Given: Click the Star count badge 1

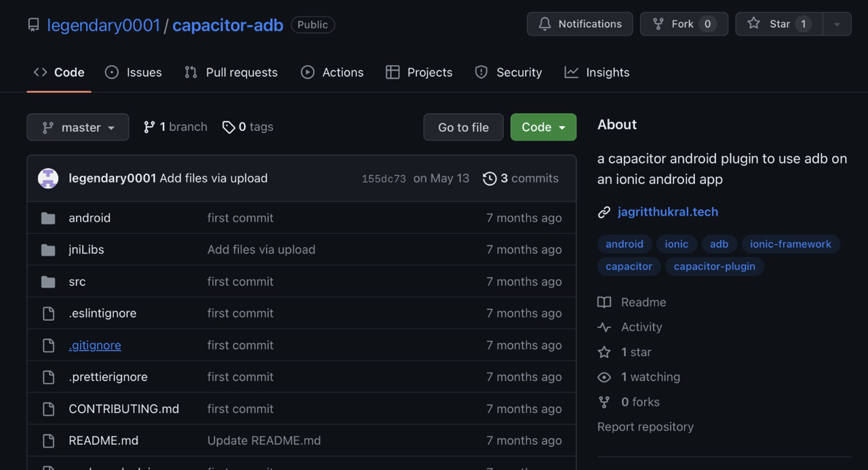Looking at the screenshot, I should point(804,24).
